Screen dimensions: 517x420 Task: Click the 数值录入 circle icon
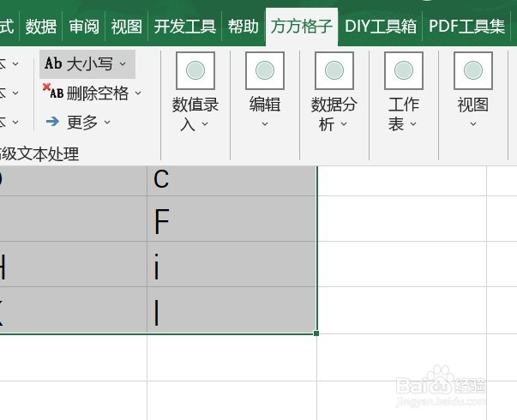195,70
